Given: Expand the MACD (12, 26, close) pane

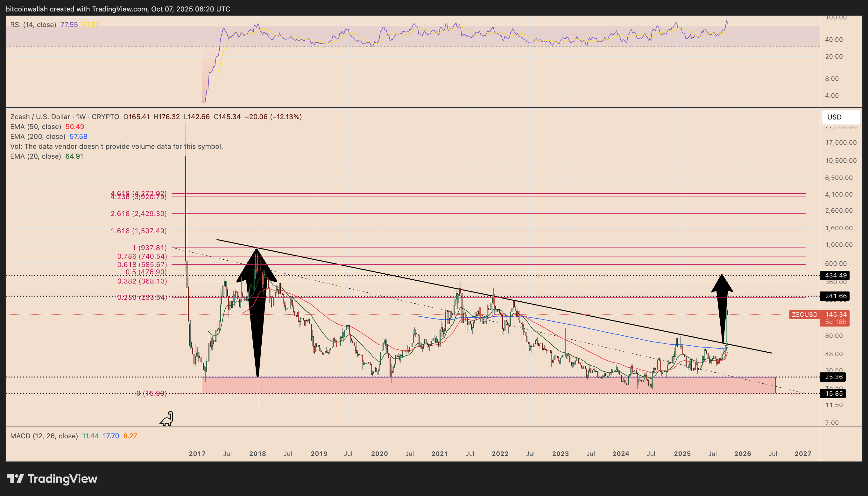Looking at the screenshot, I should (44, 436).
